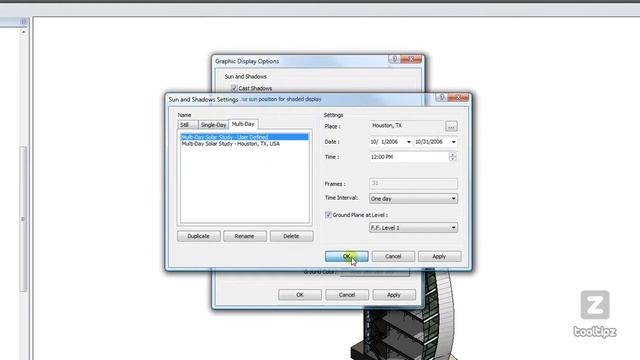Click the help icon in Sun and Shadows Settings title bar
640x360 pixels.
click(441, 97)
